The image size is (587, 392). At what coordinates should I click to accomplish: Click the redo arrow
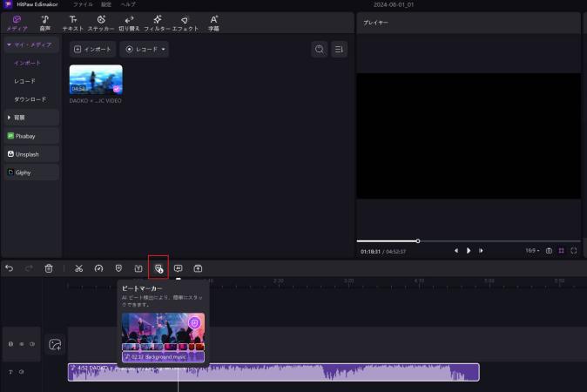tap(29, 268)
